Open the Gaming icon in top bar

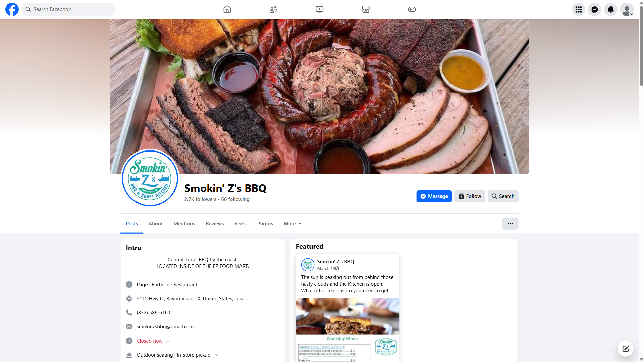pyautogui.click(x=412, y=9)
